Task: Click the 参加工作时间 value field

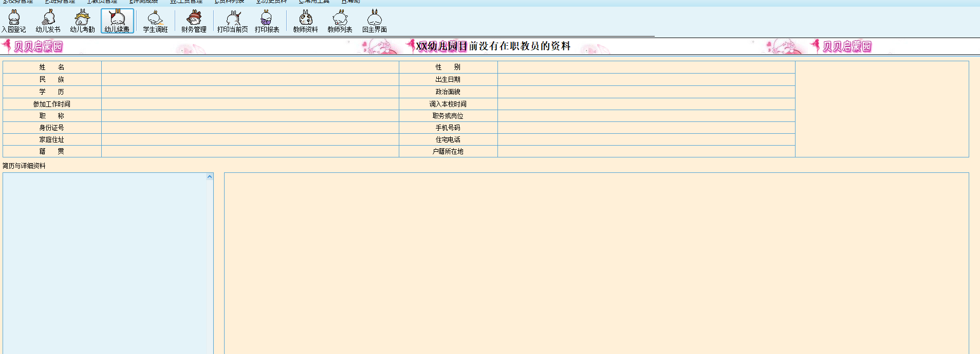Action: point(250,104)
